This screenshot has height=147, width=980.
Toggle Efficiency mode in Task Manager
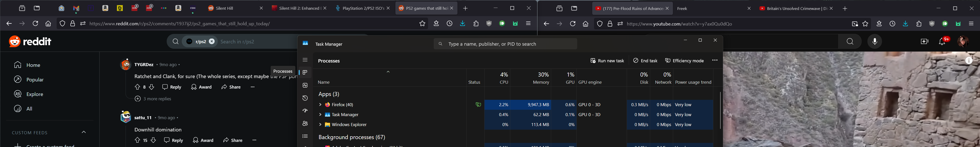684,61
